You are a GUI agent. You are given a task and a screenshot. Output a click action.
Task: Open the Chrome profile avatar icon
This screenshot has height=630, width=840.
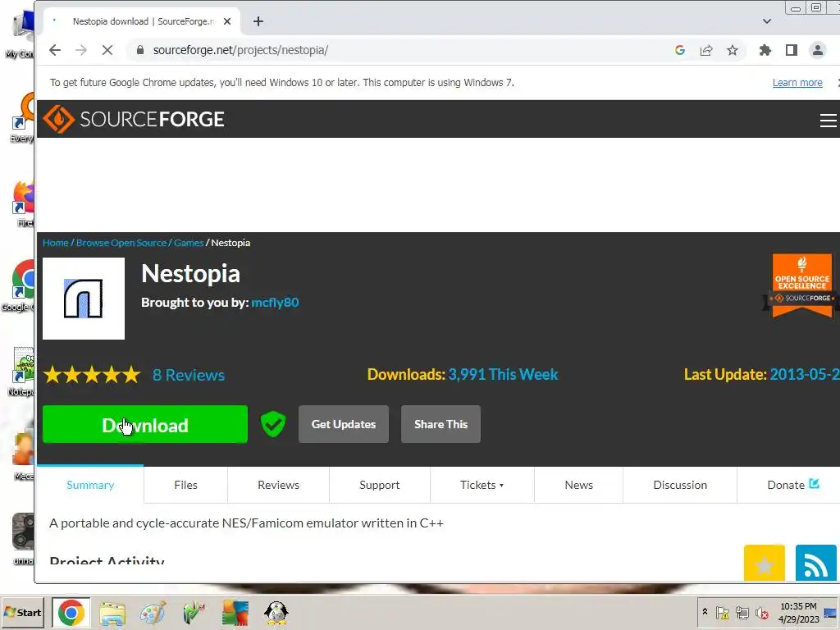[818, 50]
